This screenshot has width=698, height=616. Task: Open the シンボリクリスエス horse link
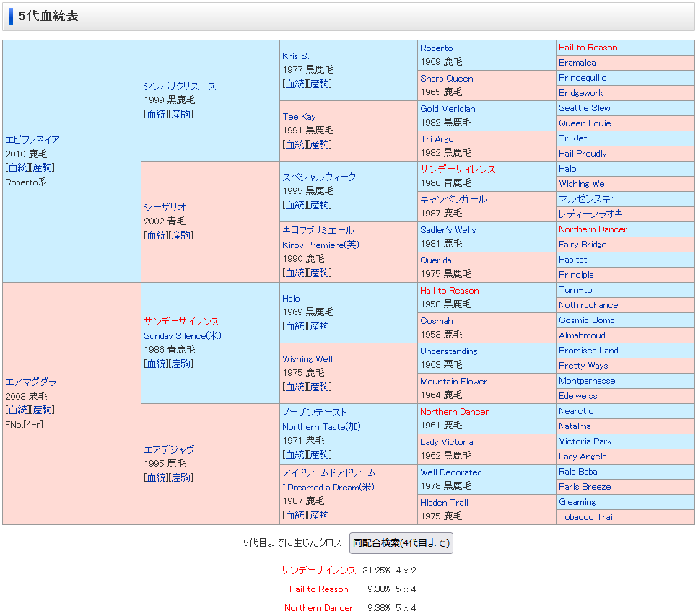pyautogui.click(x=180, y=86)
